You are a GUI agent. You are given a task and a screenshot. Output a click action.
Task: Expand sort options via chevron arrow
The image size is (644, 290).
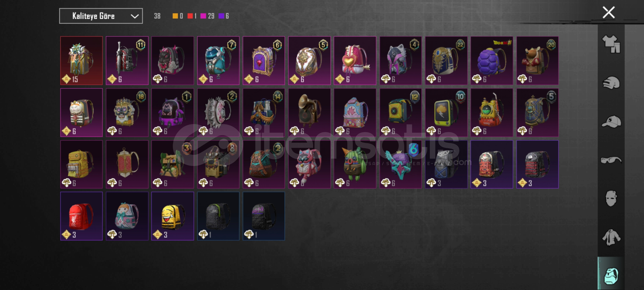[x=134, y=16]
